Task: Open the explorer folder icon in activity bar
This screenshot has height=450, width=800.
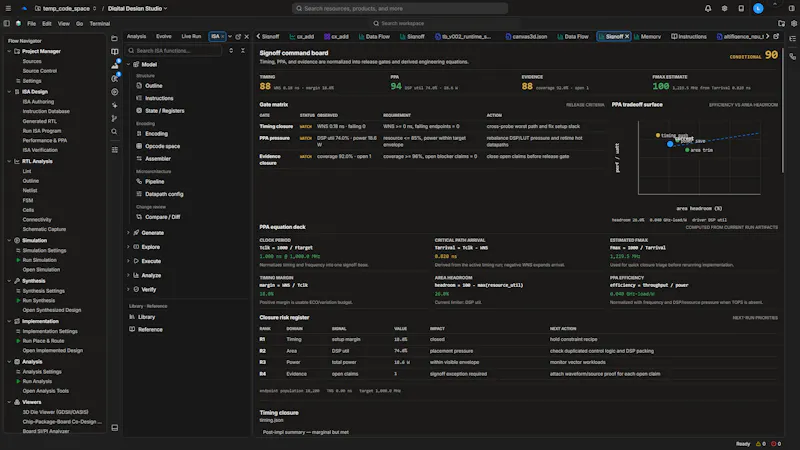Action: point(114,38)
